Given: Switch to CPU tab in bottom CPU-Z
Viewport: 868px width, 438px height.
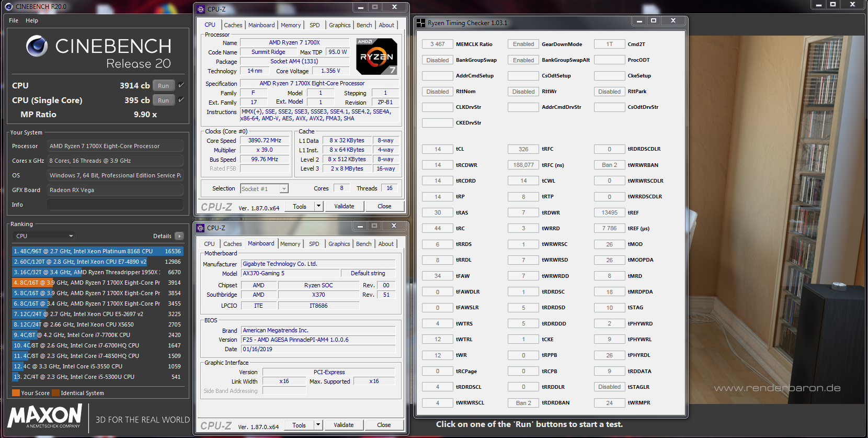Looking at the screenshot, I should point(209,244).
